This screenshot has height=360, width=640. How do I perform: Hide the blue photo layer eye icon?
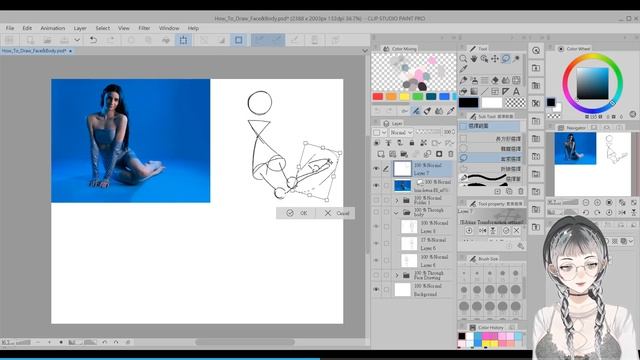pos(376,185)
